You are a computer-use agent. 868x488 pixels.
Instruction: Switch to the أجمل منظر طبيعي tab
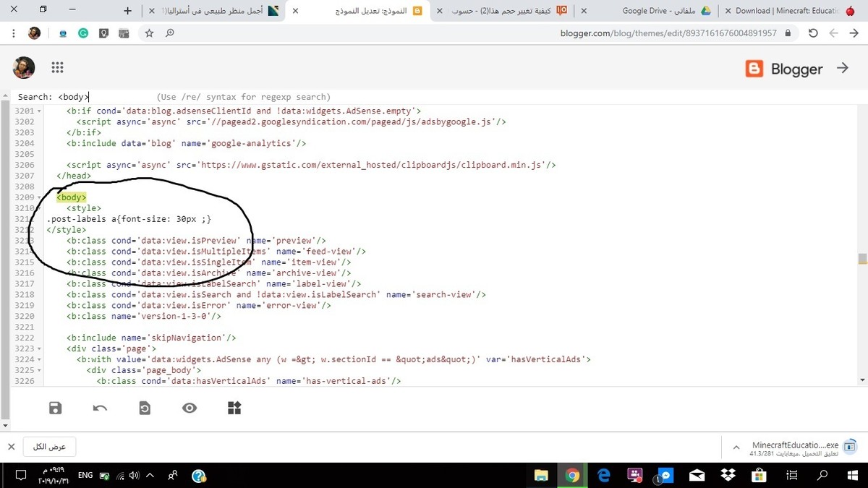(x=213, y=11)
